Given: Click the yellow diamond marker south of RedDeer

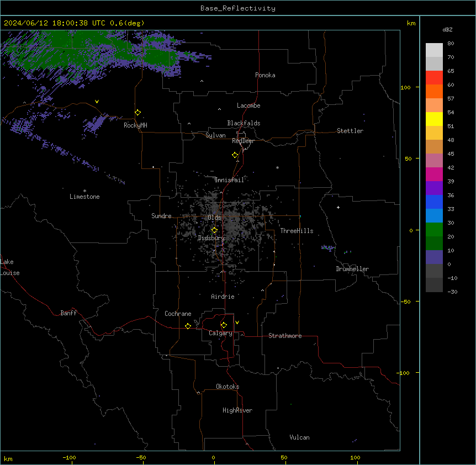Looking at the screenshot, I should tap(235, 155).
